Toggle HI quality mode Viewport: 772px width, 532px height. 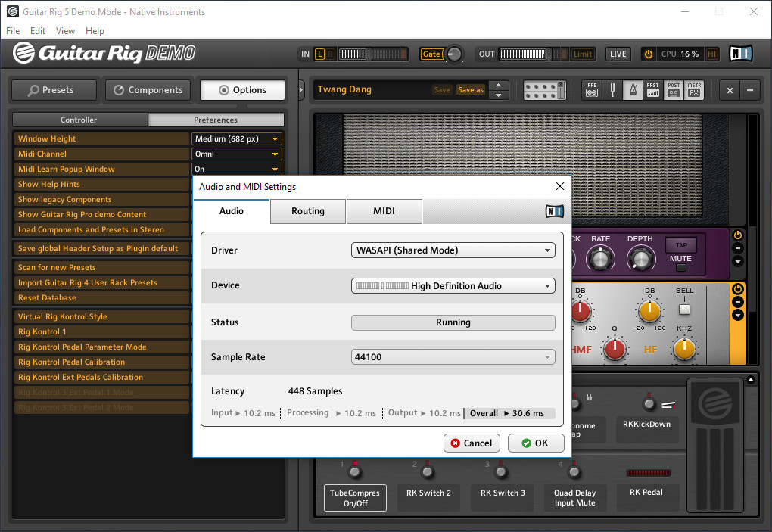pyautogui.click(x=711, y=54)
